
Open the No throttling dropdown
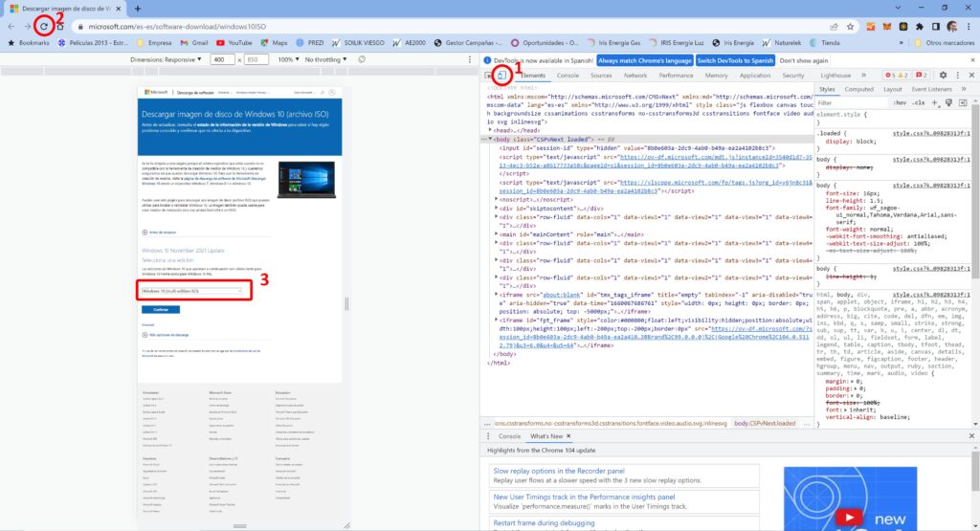tap(325, 59)
